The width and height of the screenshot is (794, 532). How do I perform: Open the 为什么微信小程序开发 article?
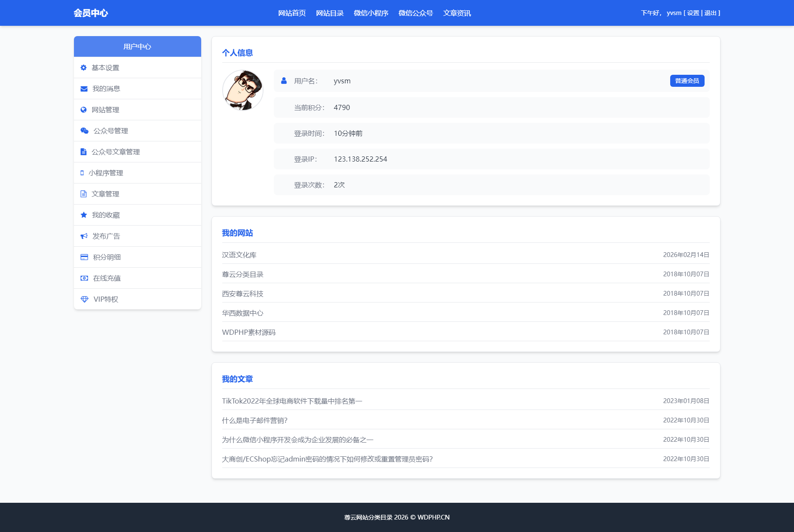click(297, 440)
